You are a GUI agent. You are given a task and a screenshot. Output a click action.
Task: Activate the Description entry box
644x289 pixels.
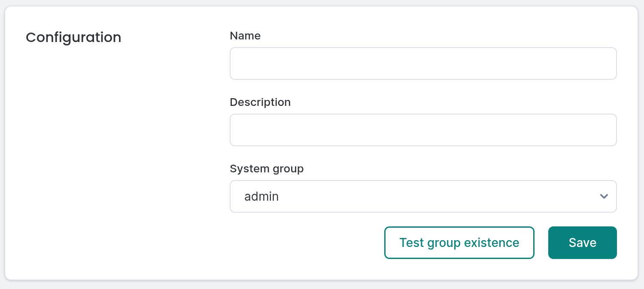pyautogui.click(x=423, y=129)
